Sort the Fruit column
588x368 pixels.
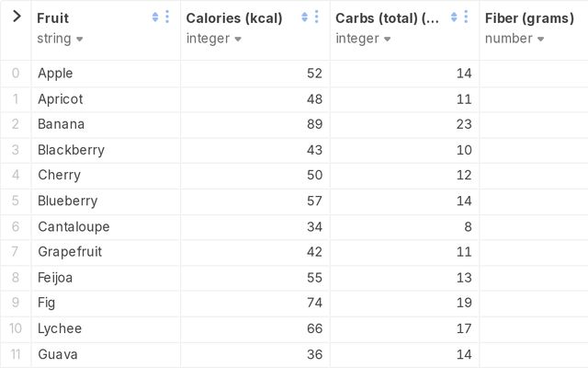coord(155,17)
